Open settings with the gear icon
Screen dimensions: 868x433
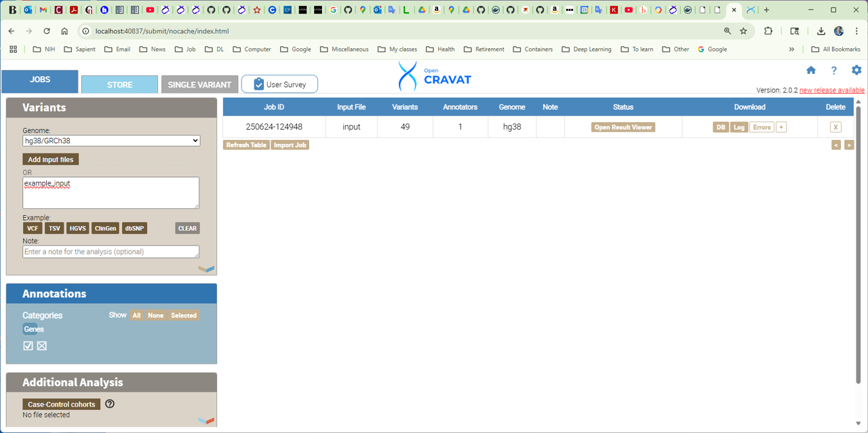tap(856, 71)
